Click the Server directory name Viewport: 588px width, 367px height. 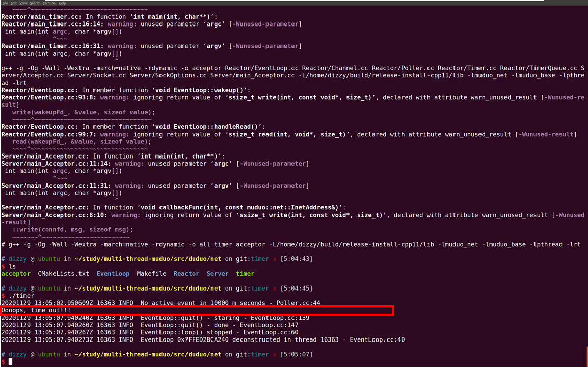point(218,273)
